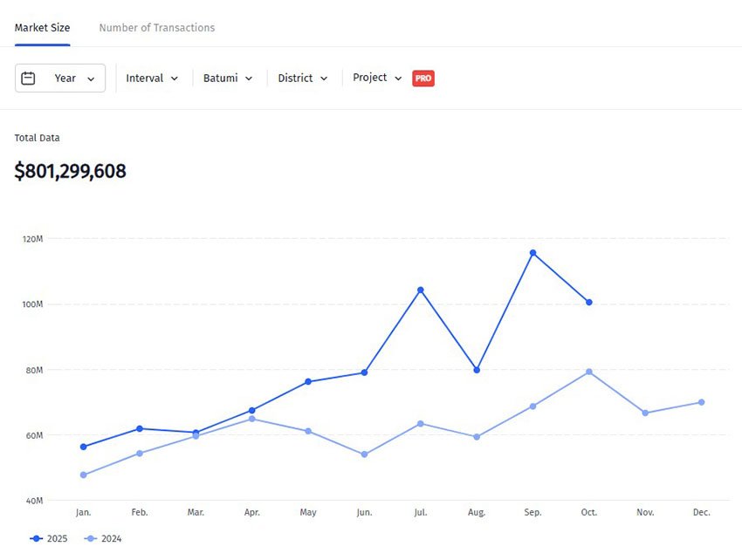Click the 2025 legend marker icon

(x=36, y=539)
